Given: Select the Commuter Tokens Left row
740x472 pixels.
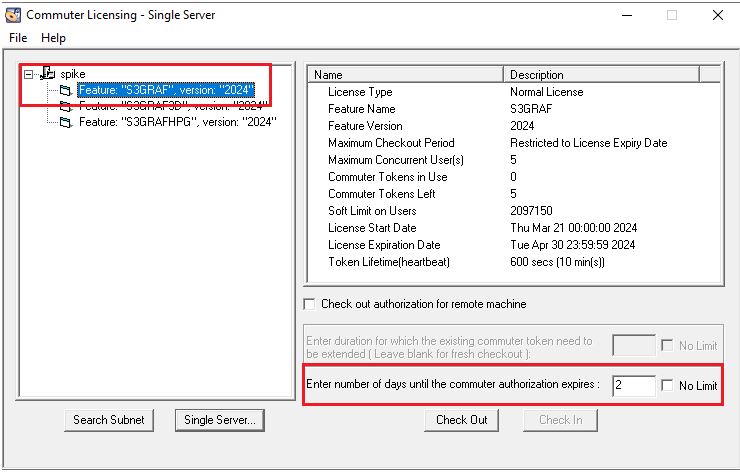Looking at the screenshot, I should (514, 194).
